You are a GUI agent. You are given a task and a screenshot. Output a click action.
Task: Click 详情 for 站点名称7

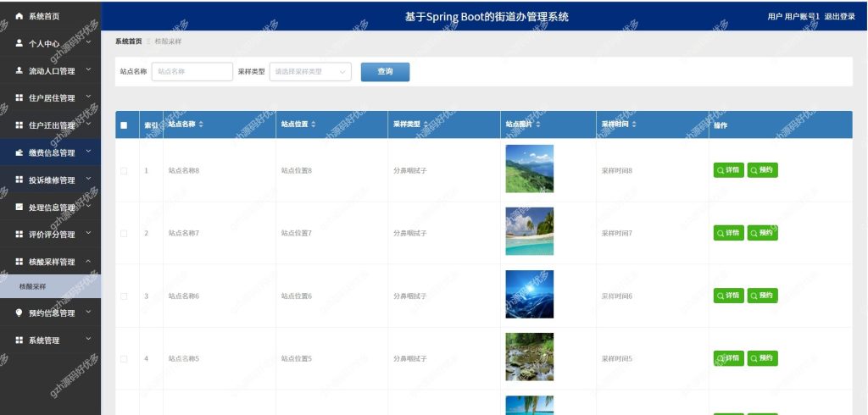point(728,233)
